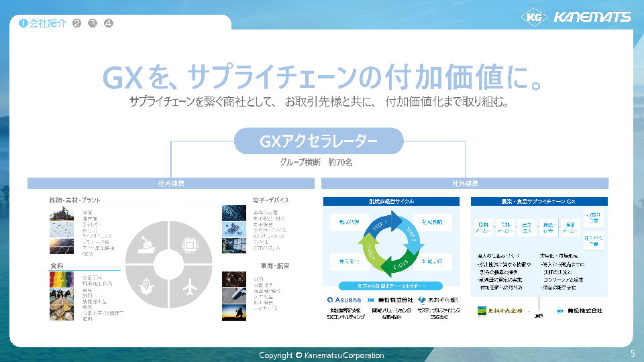Open the rainbow vegetables photo under 食料

pyautogui.click(x=61, y=280)
